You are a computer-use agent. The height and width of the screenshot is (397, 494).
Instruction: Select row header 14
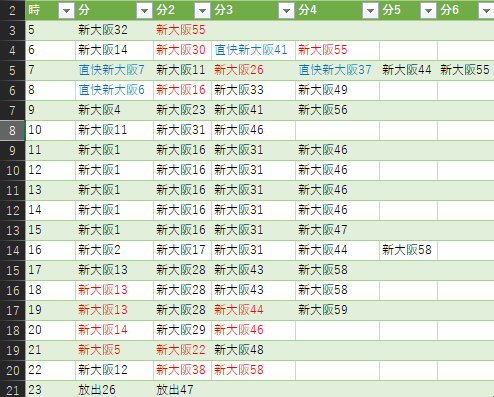coord(12,250)
